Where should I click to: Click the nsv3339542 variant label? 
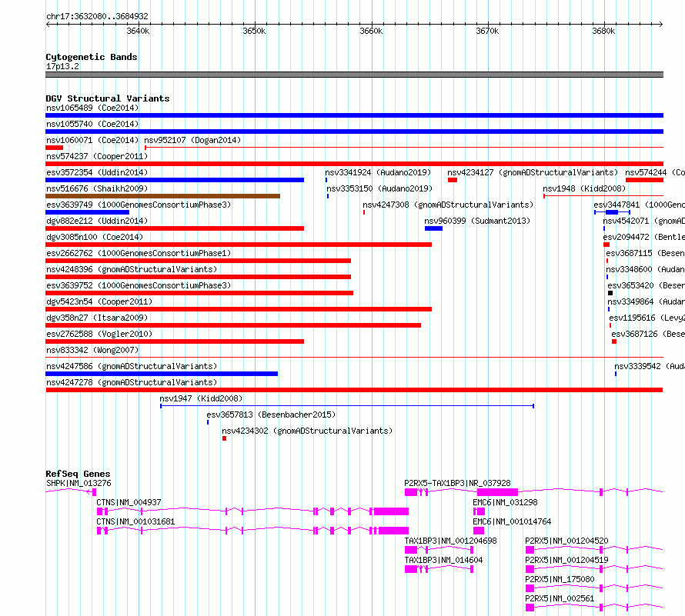650,366
